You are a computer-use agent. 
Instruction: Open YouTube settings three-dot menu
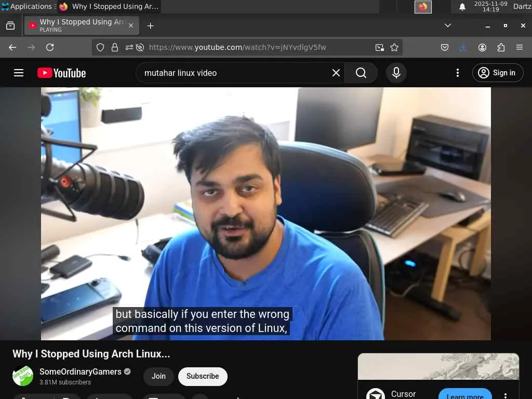tap(457, 73)
